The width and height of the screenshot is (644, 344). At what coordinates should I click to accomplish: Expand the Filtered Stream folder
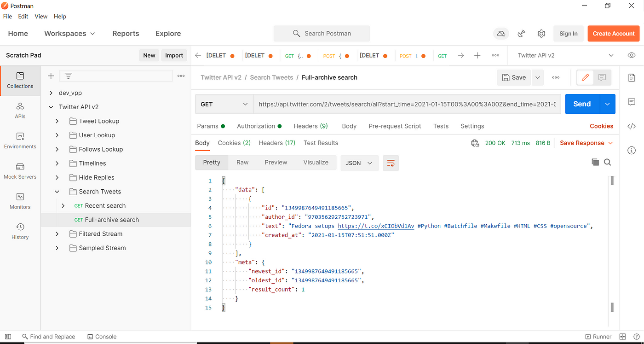tap(57, 234)
